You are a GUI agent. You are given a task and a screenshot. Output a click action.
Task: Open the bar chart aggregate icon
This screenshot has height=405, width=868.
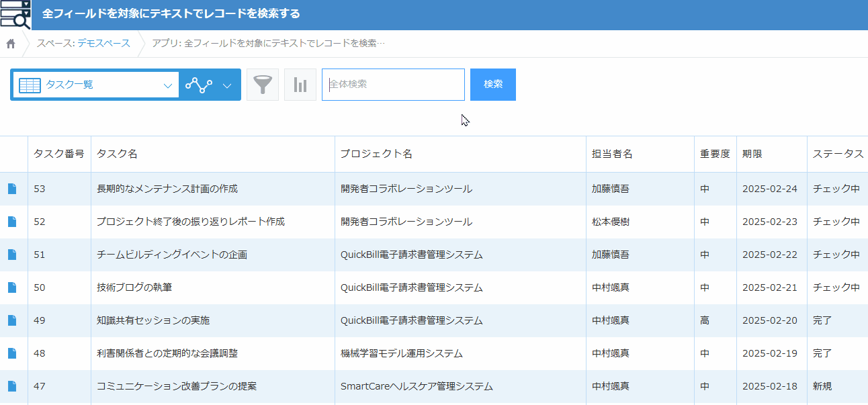coord(300,85)
